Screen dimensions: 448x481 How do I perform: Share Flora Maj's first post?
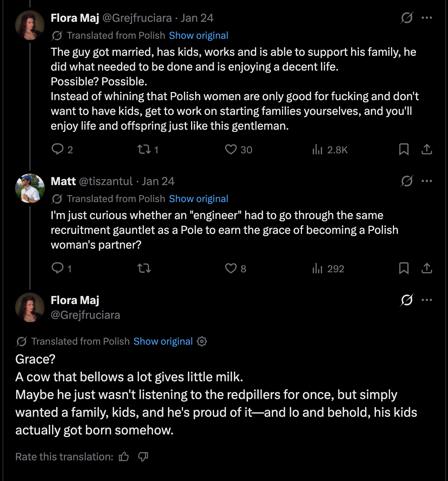point(427,149)
